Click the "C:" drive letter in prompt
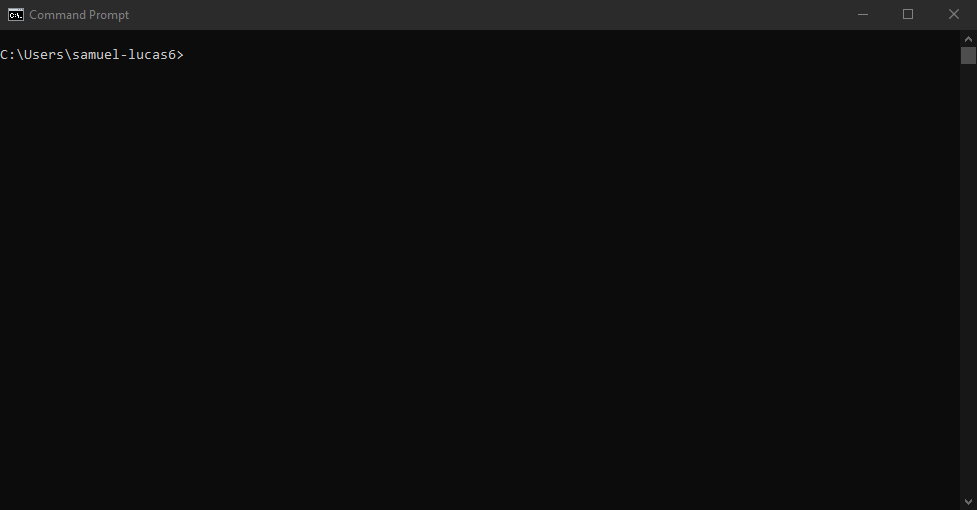Image resolution: width=977 pixels, height=510 pixels. 7,55
